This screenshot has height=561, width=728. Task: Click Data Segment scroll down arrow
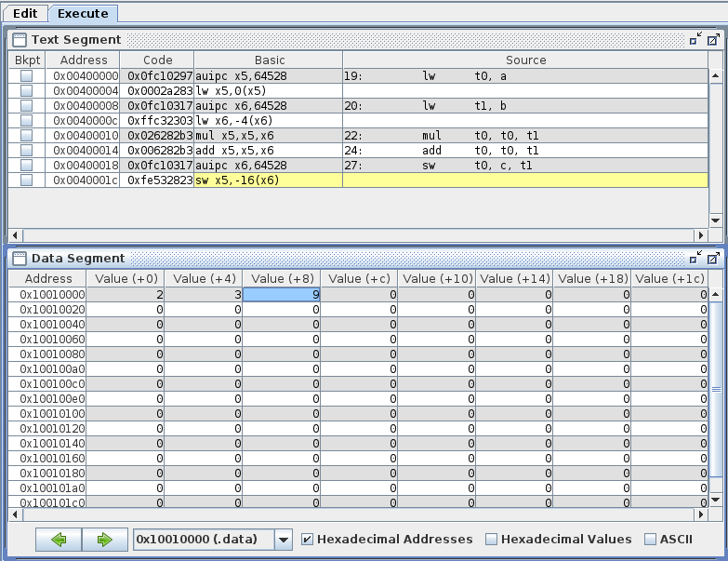pos(716,500)
